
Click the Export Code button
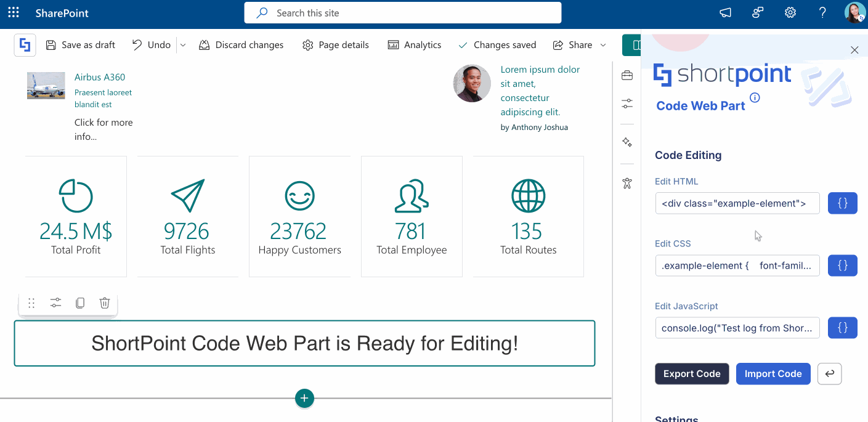pos(692,374)
